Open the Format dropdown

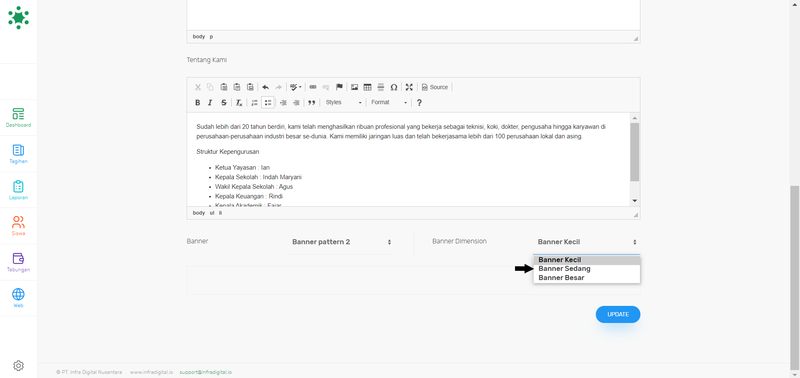click(389, 103)
